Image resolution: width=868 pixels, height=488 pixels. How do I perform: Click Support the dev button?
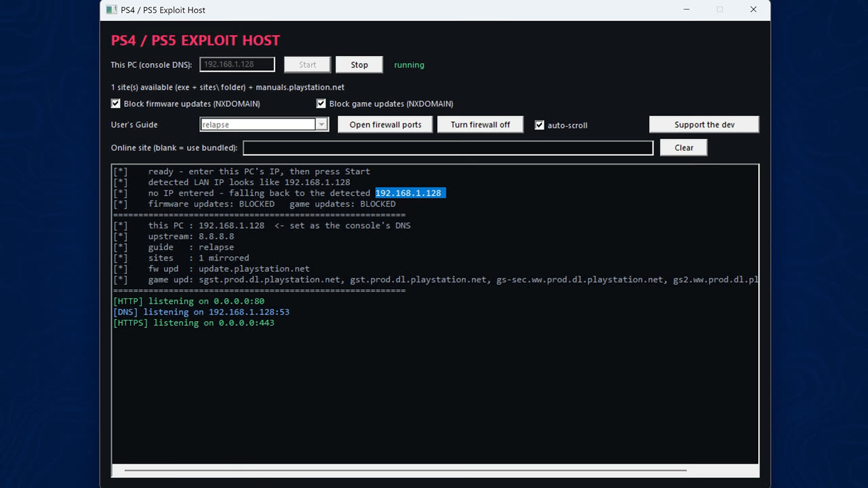point(704,125)
